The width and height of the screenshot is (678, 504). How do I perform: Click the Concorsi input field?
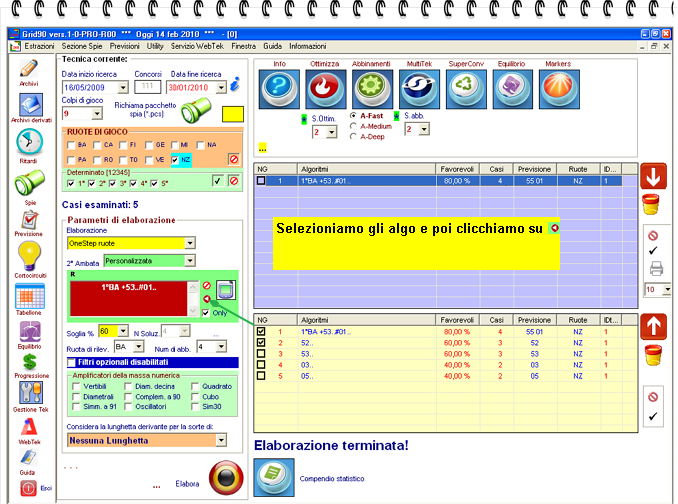147,88
